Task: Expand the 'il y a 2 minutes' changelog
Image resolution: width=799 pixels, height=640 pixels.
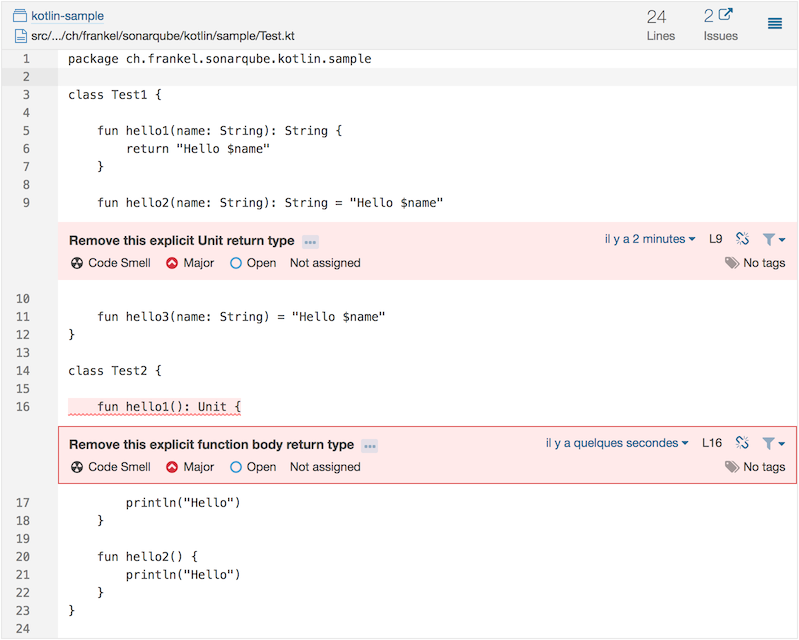Action: [651, 239]
